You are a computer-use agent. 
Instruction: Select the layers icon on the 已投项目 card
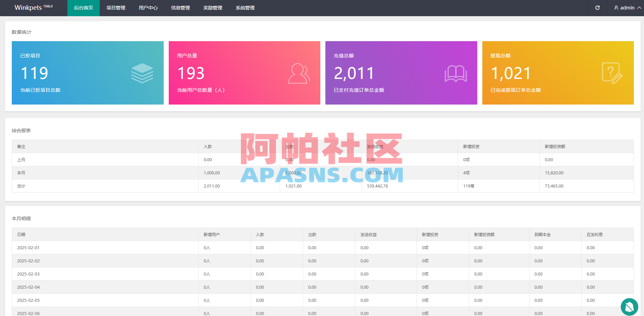point(142,73)
